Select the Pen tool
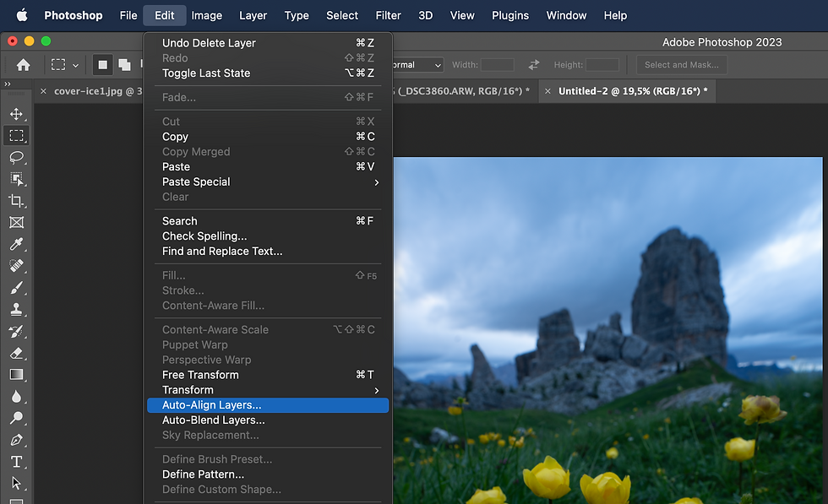This screenshot has width=828, height=504. point(16,440)
